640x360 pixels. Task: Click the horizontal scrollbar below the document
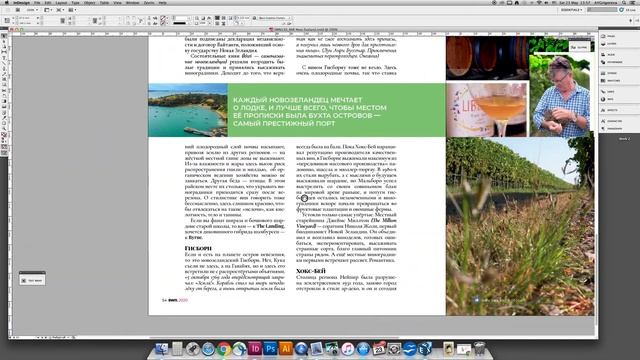[x=273, y=338]
